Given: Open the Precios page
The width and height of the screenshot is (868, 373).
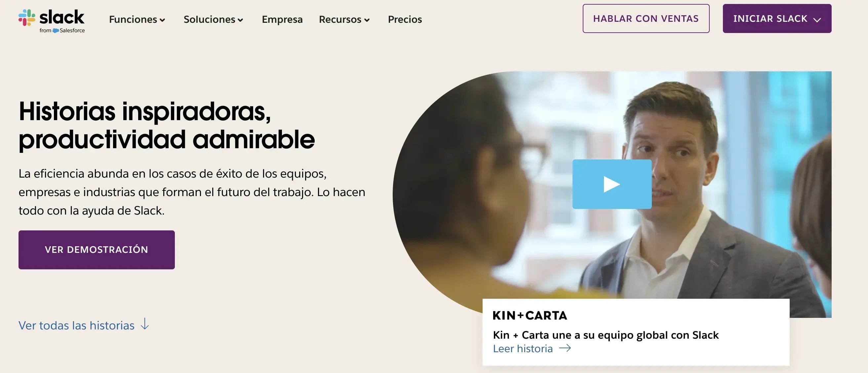Looking at the screenshot, I should tap(405, 19).
